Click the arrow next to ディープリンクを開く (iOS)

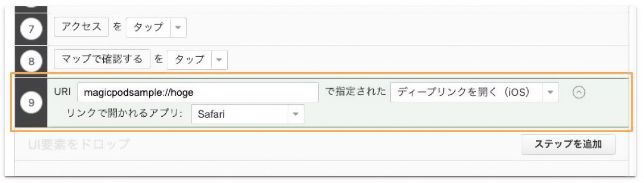550,92
